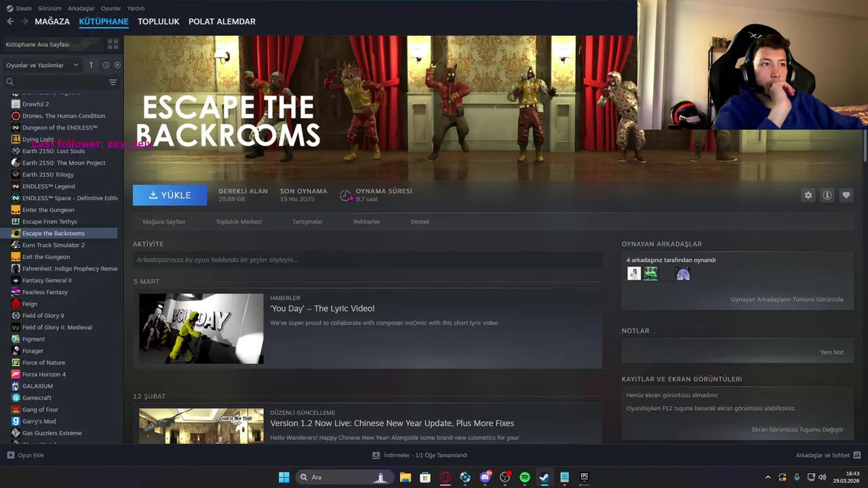868x488 pixels.
Task: Click the playtime clock icon
Action: (x=346, y=195)
